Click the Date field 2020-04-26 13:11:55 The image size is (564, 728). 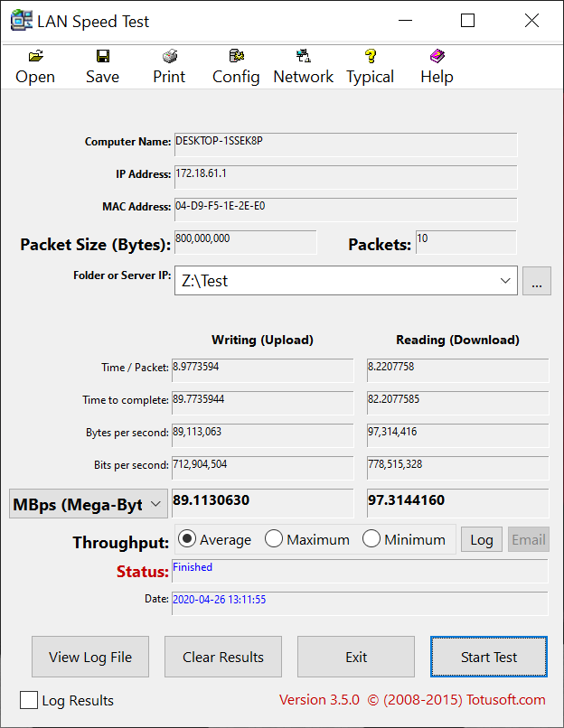click(360, 603)
